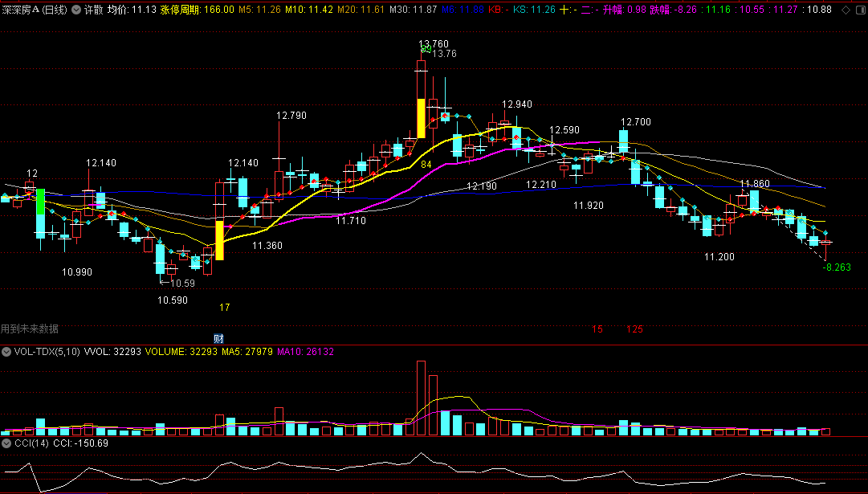
Task: Click the 11.920 price label
Action: (x=589, y=206)
